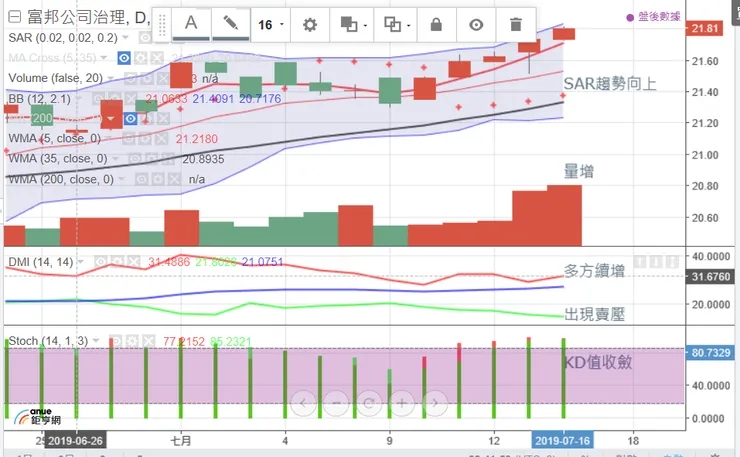
Task: Hide the selected annotation with eye icon
Action: coord(476,25)
